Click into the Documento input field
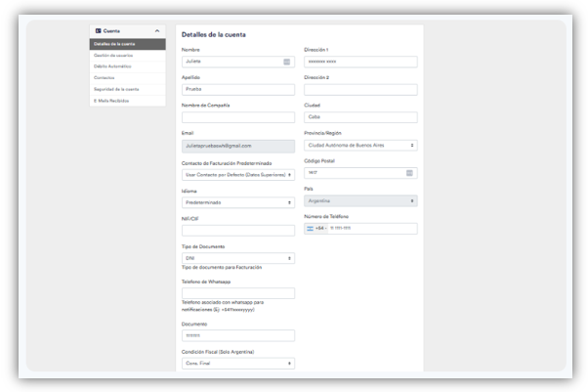This screenshot has height=392, width=588. (x=238, y=335)
